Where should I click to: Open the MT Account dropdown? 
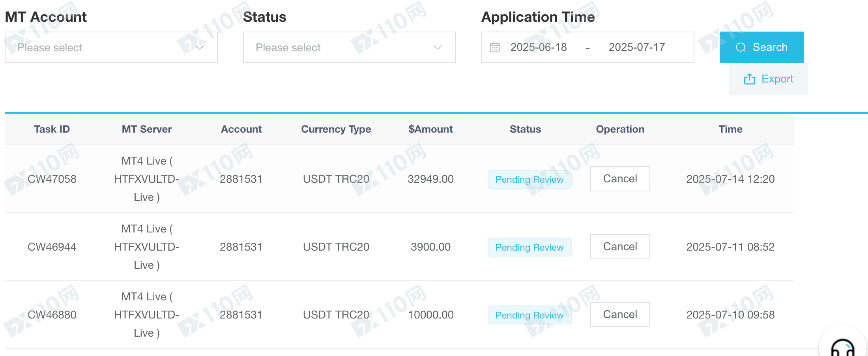pyautogui.click(x=111, y=47)
